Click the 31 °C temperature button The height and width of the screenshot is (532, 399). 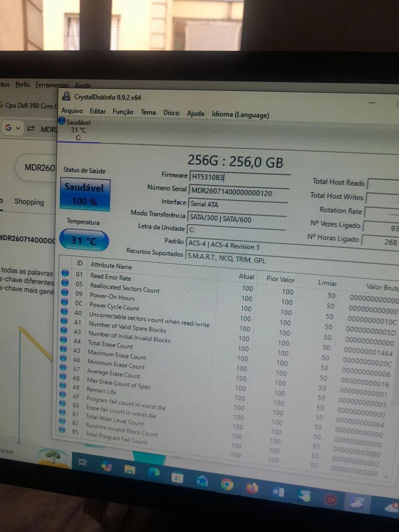coord(84,240)
